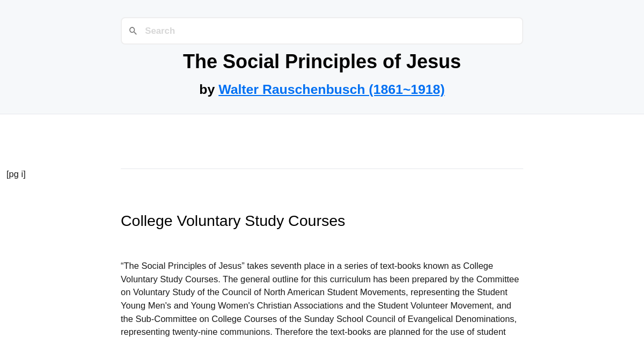
Task: Select the horizontal divider above the heading
Action: point(321,169)
